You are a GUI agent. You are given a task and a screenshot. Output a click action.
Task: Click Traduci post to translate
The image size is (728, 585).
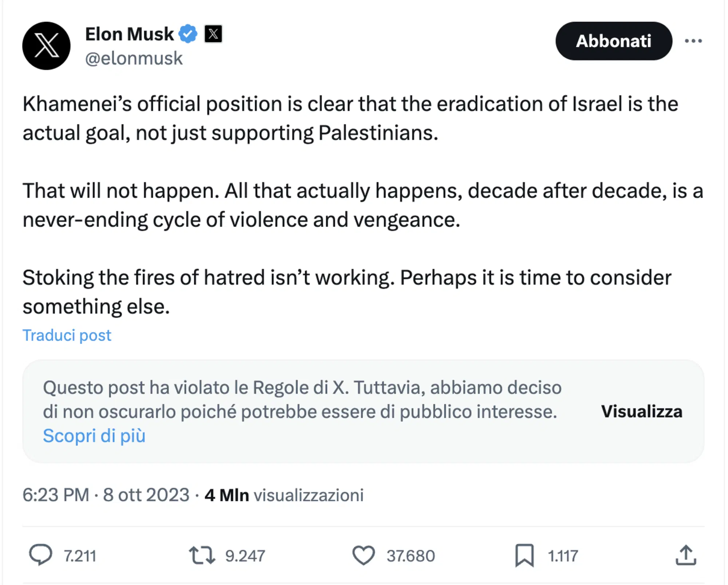[x=67, y=335]
